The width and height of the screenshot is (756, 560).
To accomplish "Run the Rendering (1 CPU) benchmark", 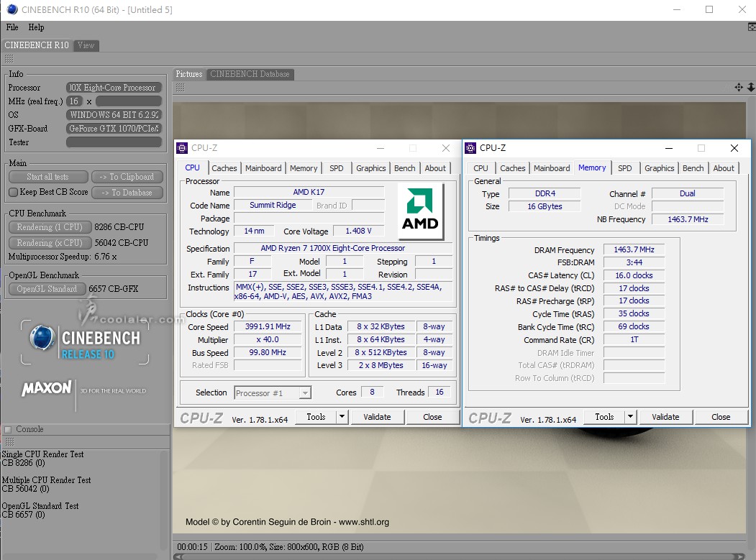I will point(50,227).
